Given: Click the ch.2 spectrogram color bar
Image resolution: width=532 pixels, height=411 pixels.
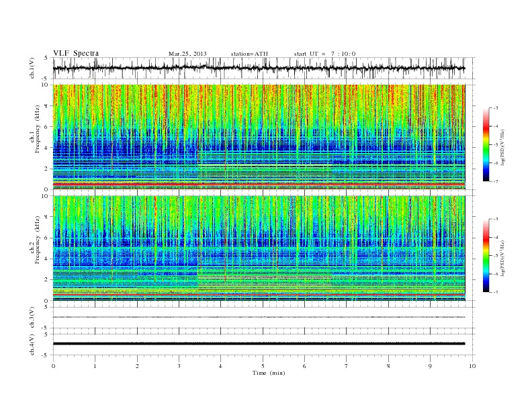Looking at the screenshot, I should pos(486,256).
